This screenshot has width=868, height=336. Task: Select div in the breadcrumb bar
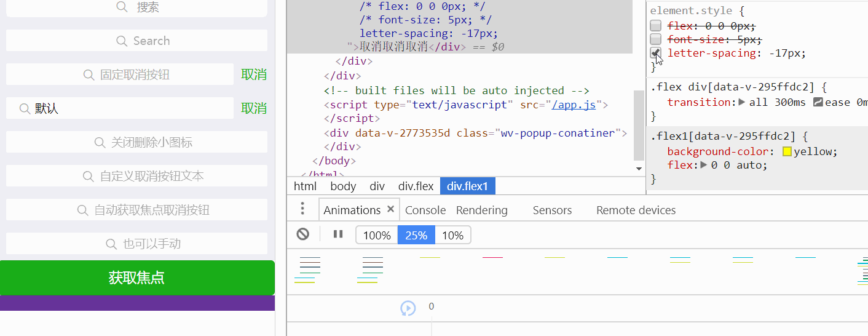377,186
